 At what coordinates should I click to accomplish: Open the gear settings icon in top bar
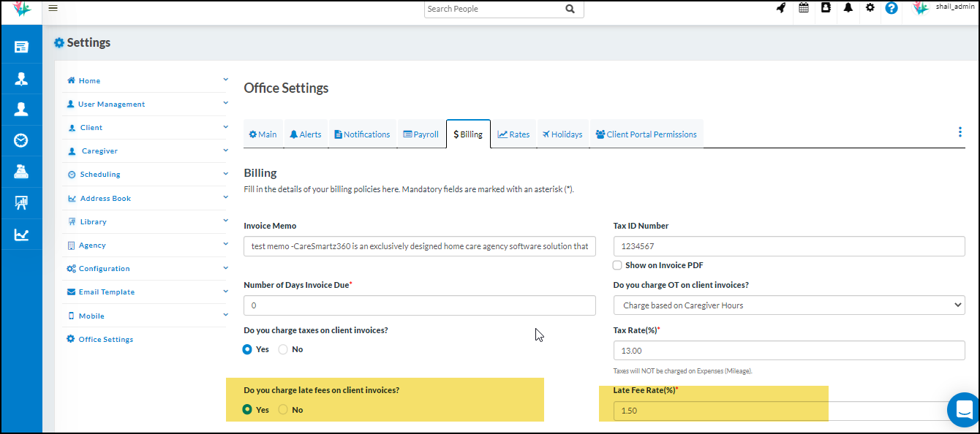(870, 8)
